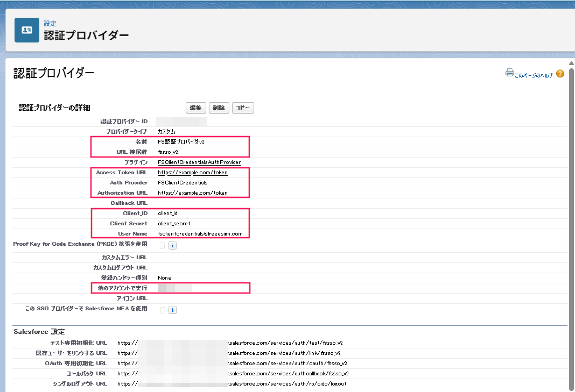This screenshot has width=575, height=392.
Task: Select the シングルログアウト URL value
Action: (x=232, y=384)
